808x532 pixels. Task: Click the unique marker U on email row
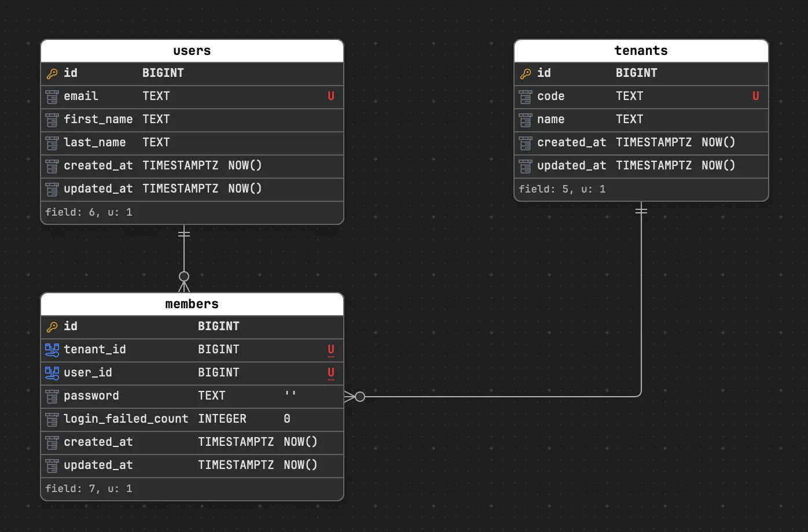pyautogui.click(x=331, y=96)
